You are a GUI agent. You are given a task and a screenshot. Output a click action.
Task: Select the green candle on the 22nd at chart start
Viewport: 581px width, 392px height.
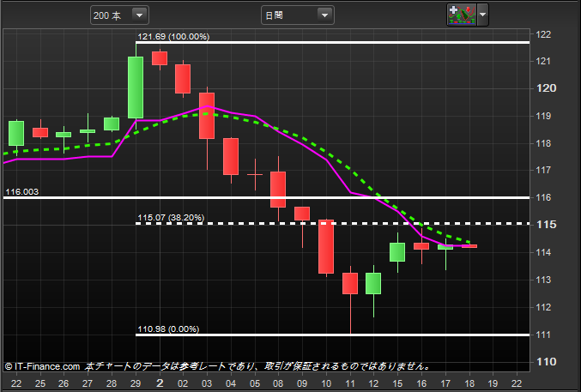(x=16, y=134)
